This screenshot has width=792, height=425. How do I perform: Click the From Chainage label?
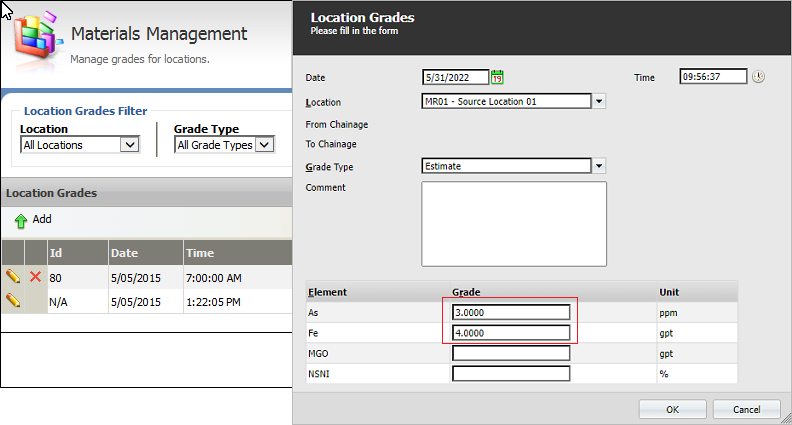pyautogui.click(x=336, y=124)
